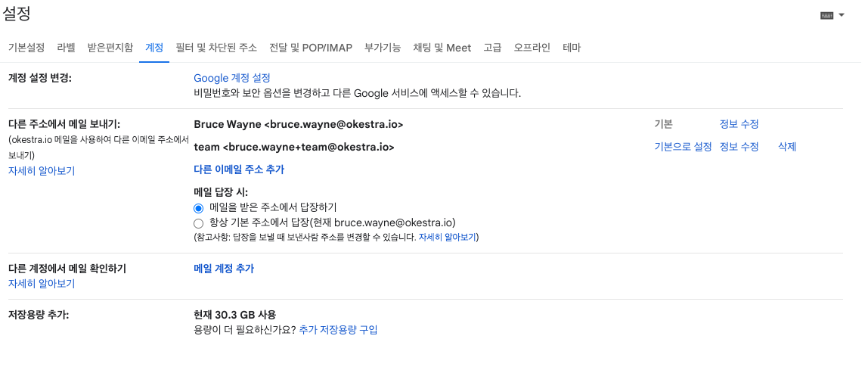Open the 테마 tab
The width and height of the screenshot is (868, 367).
coord(572,48)
